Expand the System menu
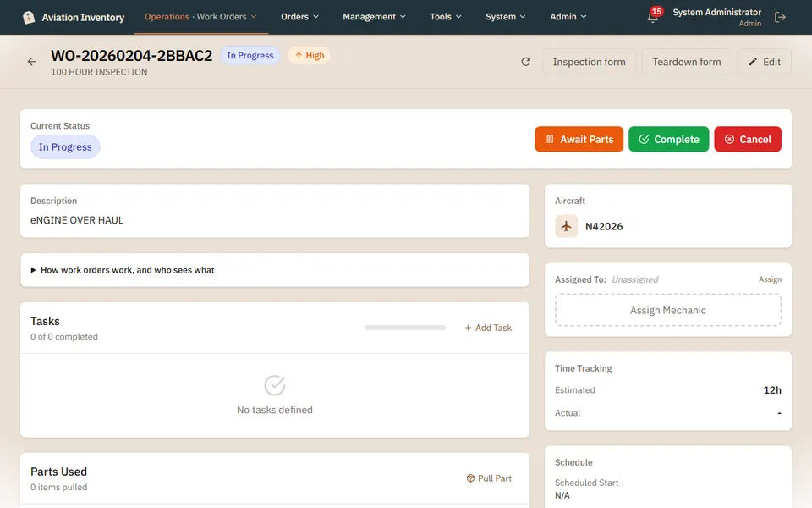 [x=506, y=17]
